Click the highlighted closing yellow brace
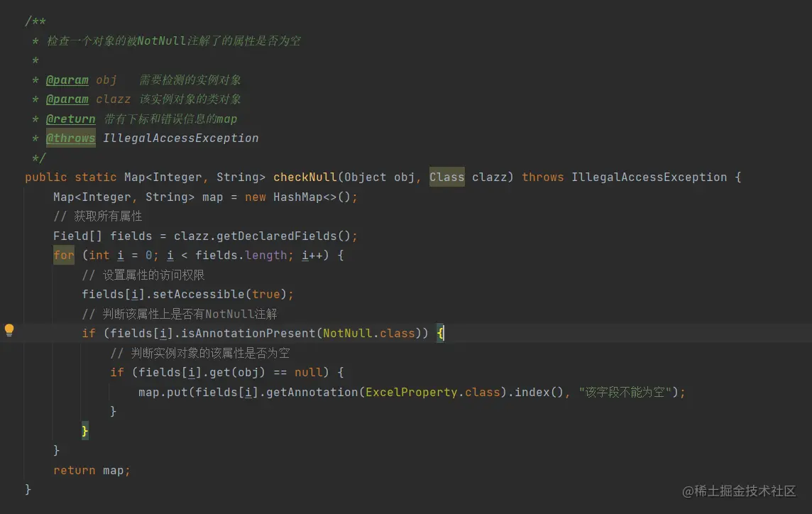The height and width of the screenshot is (514, 812). [85, 431]
